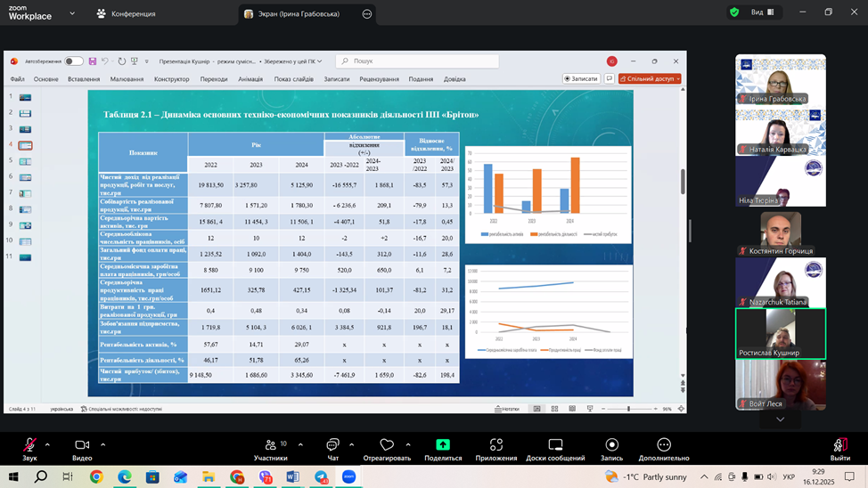Viewport: 868px width, 488px height.
Task: Open the Вставлення ribbon tab
Action: click(x=84, y=79)
